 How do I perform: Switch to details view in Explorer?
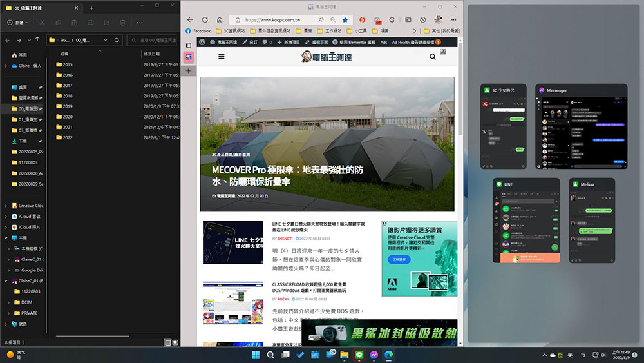[167, 342]
